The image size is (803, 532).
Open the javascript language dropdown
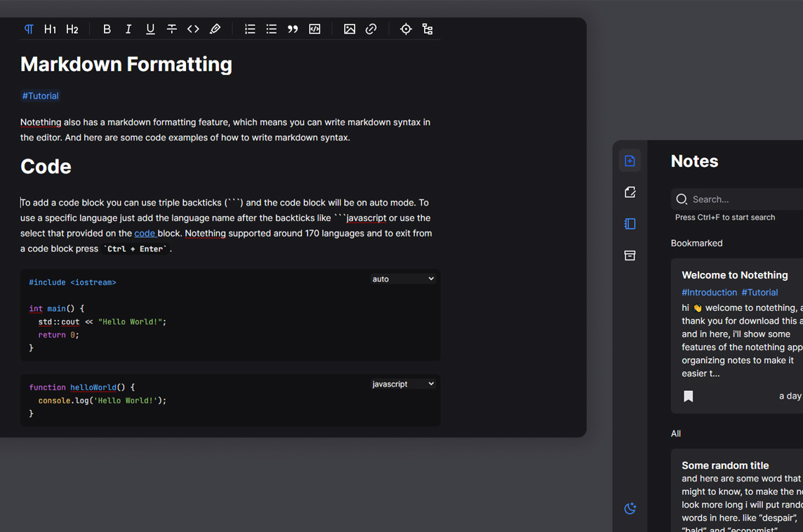coord(402,384)
